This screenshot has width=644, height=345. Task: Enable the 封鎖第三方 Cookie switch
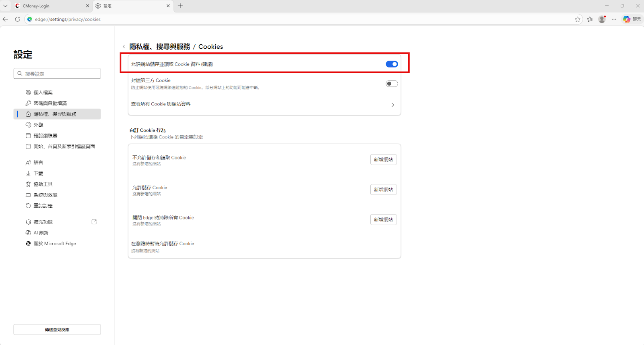(392, 84)
